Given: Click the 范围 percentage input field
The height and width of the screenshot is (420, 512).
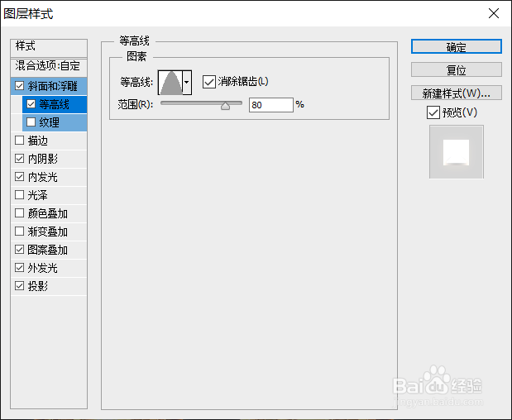Looking at the screenshot, I should click(x=271, y=105).
